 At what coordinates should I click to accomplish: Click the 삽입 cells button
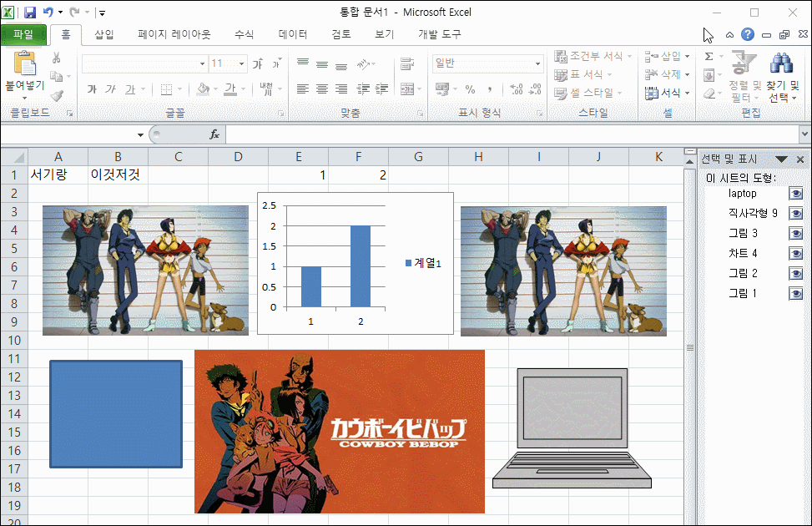(667, 56)
